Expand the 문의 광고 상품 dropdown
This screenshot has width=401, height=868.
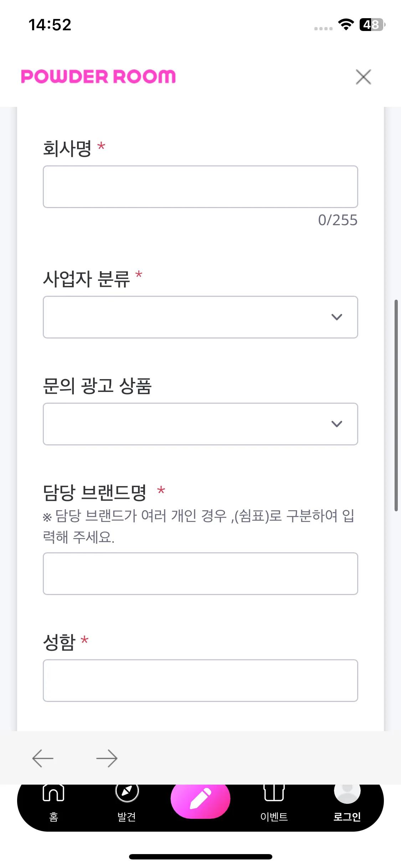coord(200,424)
